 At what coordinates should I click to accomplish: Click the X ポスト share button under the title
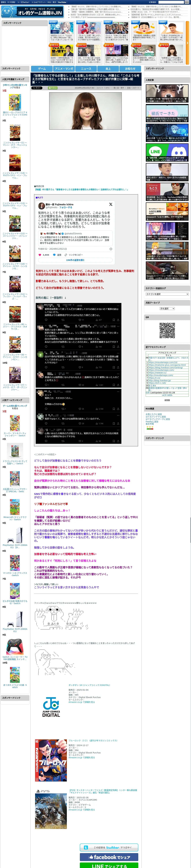[x=37, y=88]
